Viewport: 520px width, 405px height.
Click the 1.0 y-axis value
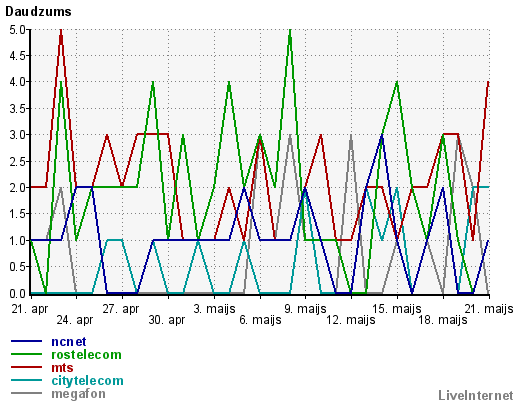17,240
